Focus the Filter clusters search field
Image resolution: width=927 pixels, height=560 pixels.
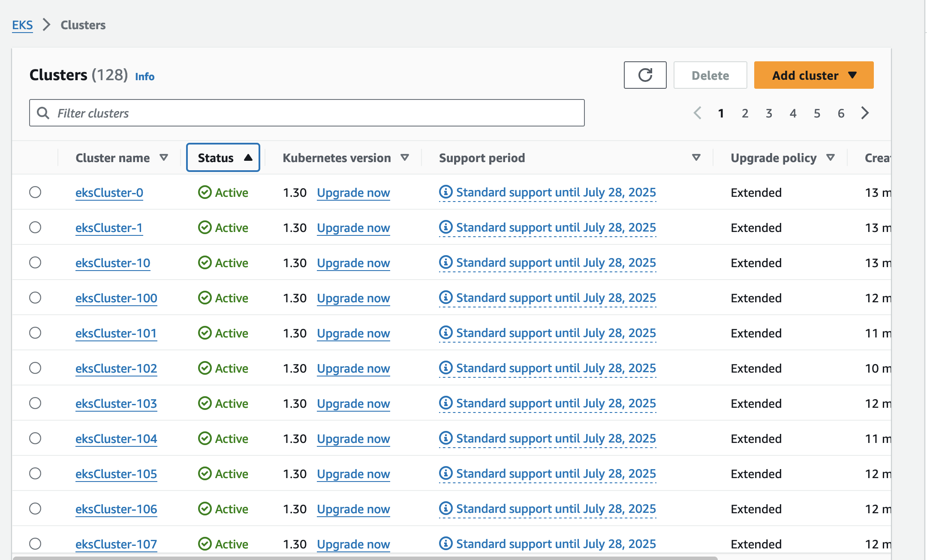pos(307,113)
